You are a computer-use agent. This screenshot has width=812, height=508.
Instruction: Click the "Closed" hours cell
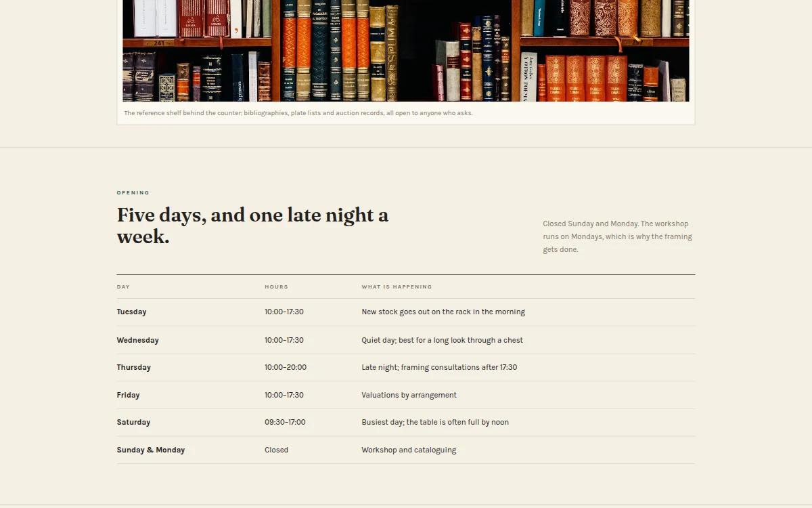click(x=276, y=450)
